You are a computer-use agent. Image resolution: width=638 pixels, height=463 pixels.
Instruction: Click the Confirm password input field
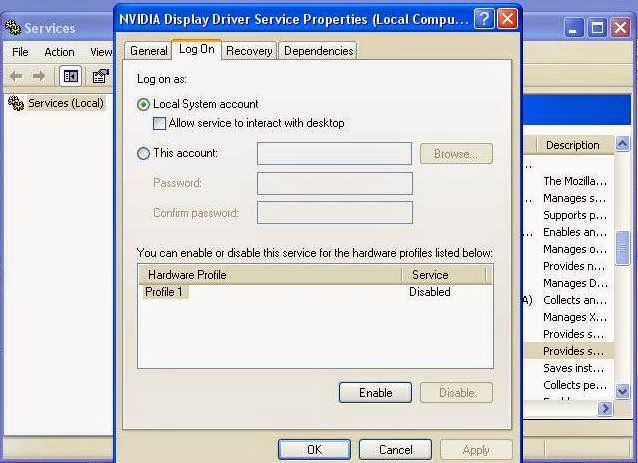[x=334, y=213]
